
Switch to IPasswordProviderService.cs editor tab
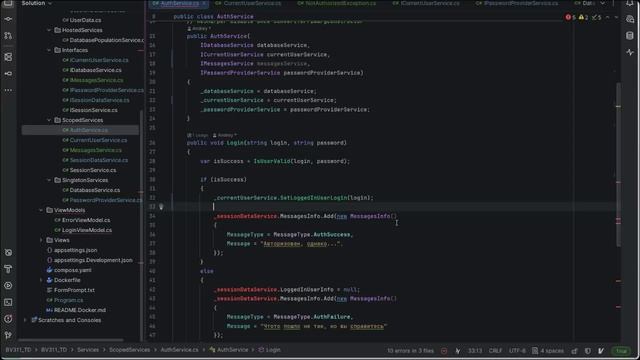(516, 3)
